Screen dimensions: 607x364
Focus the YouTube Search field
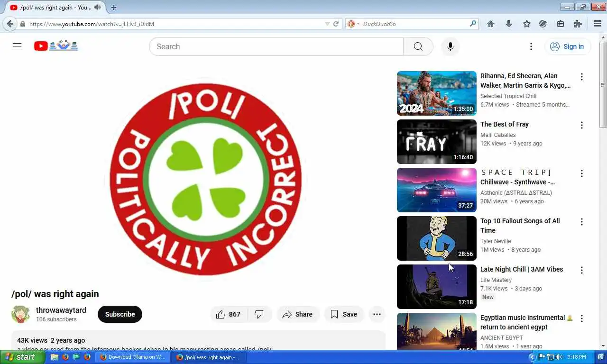276,46
